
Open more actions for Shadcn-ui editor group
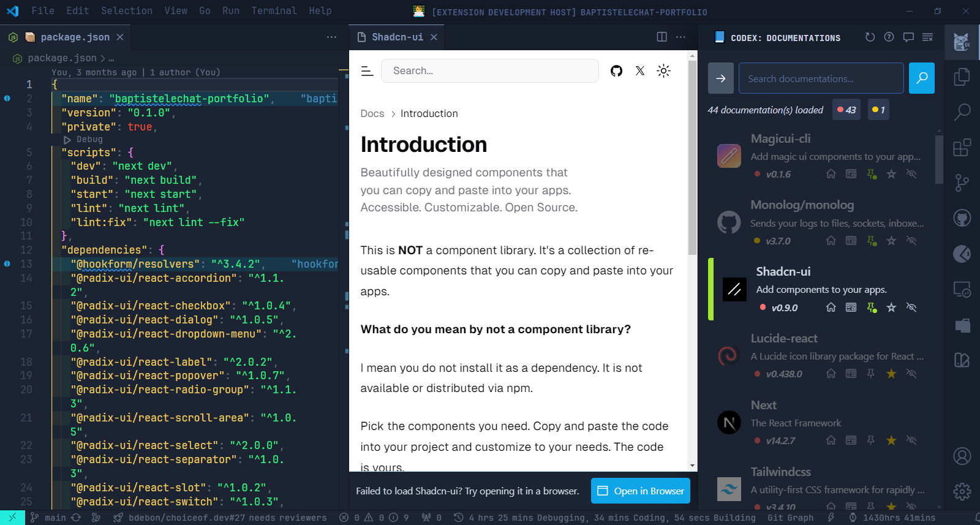(680, 37)
